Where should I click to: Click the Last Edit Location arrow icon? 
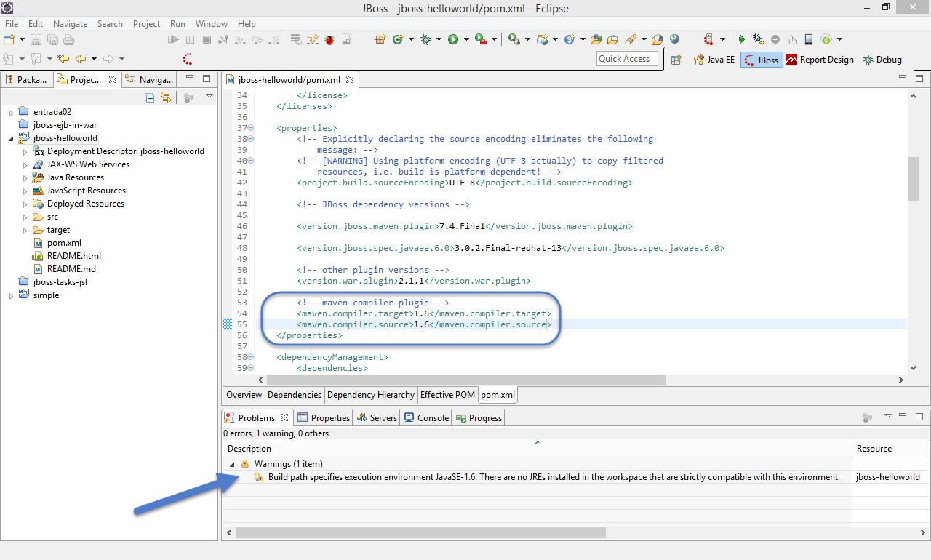point(63,59)
